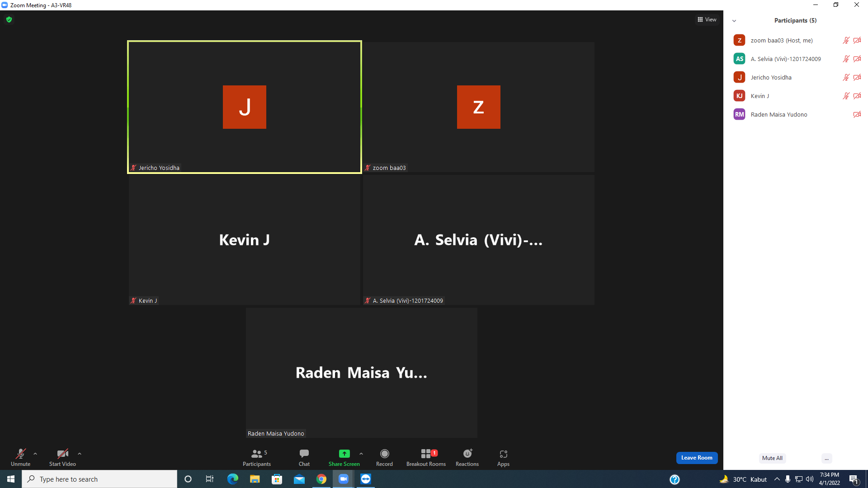
Task: Open Windows notification center
Action: click(854, 479)
